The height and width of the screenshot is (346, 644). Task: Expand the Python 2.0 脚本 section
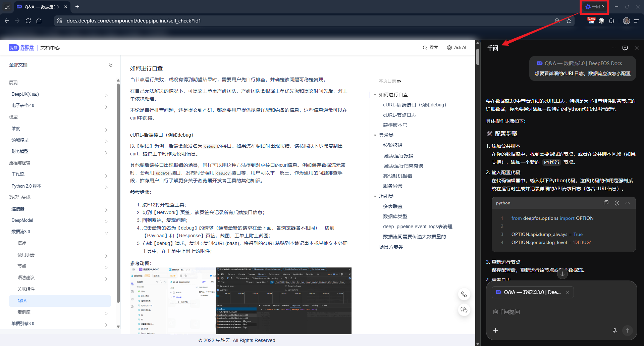point(106,187)
